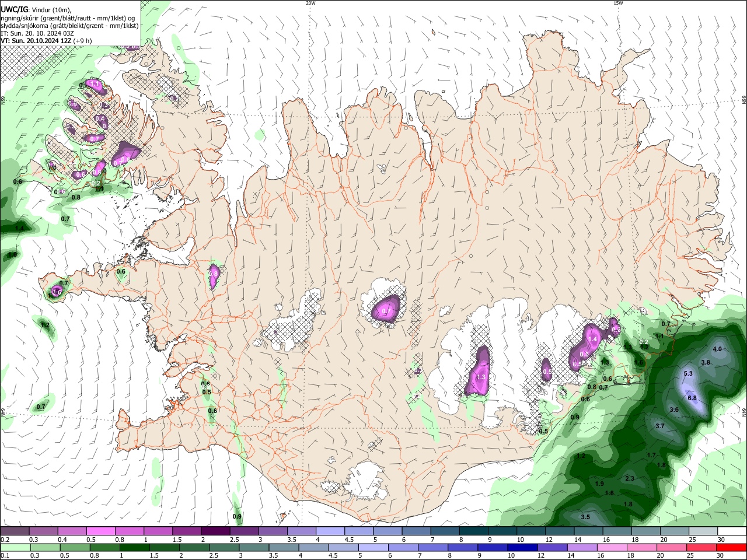This screenshot has width=747, height=560.
Task: Click the 6.8 precipitation maximum value
Action: 692,398
